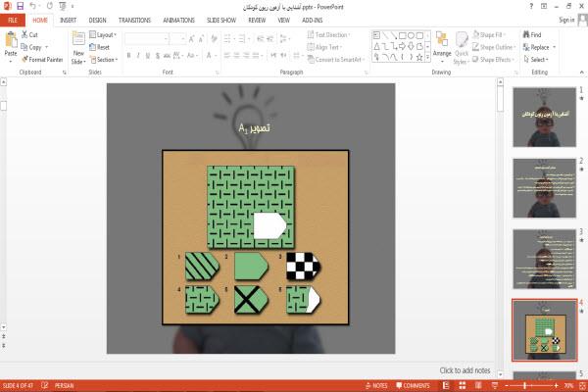Image resolution: width=588 pixels, height=392 pixels.
Task: Select slide 3 thumbnail
Action: coord(544,259)
